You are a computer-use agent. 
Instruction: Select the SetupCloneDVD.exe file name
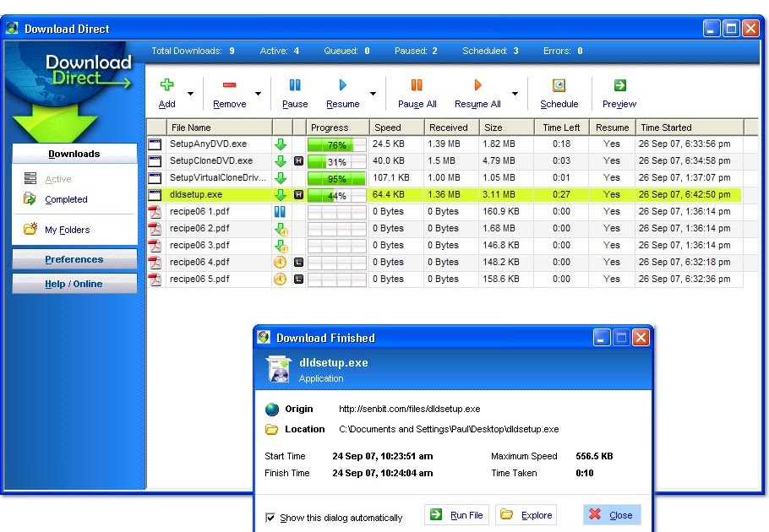coord(211,160)
